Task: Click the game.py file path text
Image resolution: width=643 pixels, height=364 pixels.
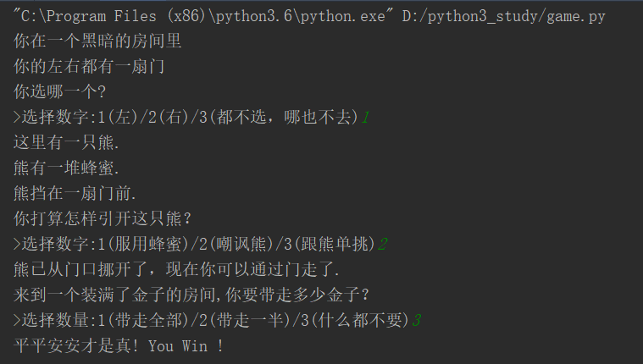Action: click(x=504, y=16)
